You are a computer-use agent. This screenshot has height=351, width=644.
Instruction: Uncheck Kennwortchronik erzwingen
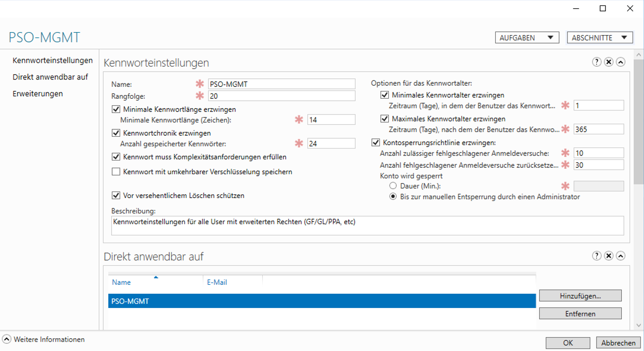coord(116,133)
